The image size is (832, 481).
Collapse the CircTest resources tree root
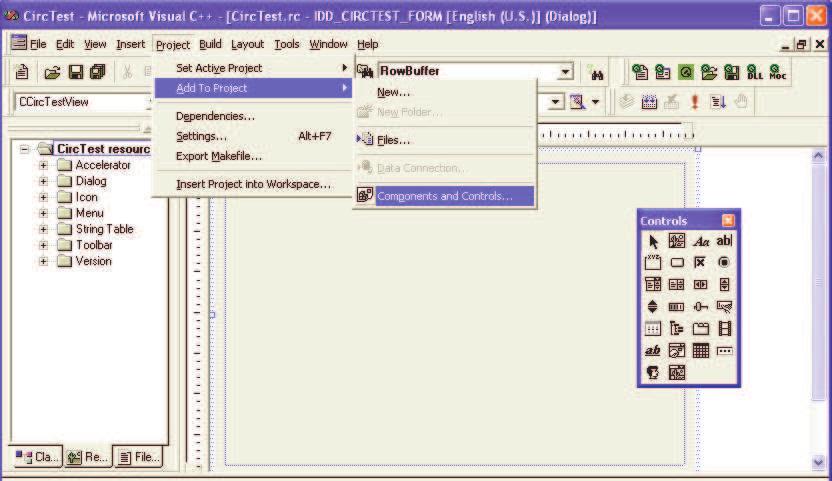click(24, 149)
